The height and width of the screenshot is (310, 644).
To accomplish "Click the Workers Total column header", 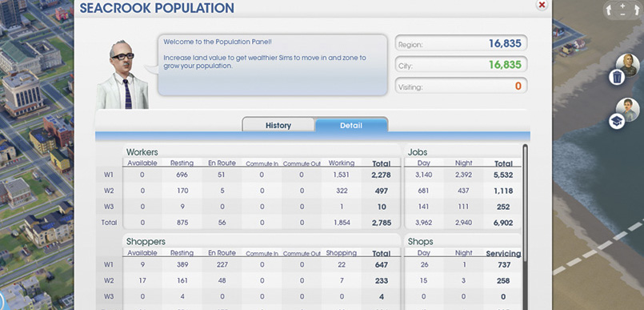I will click(381, 163).
